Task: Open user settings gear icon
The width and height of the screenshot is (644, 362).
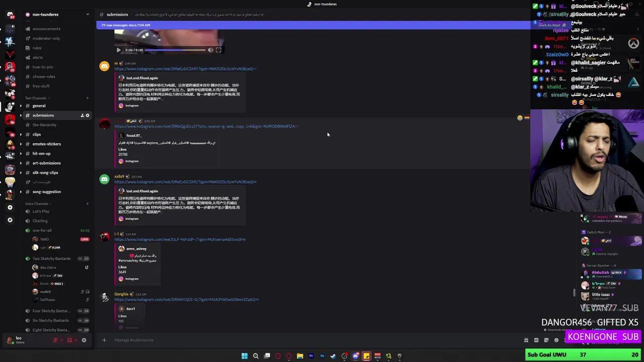Action: coord(84,340)
